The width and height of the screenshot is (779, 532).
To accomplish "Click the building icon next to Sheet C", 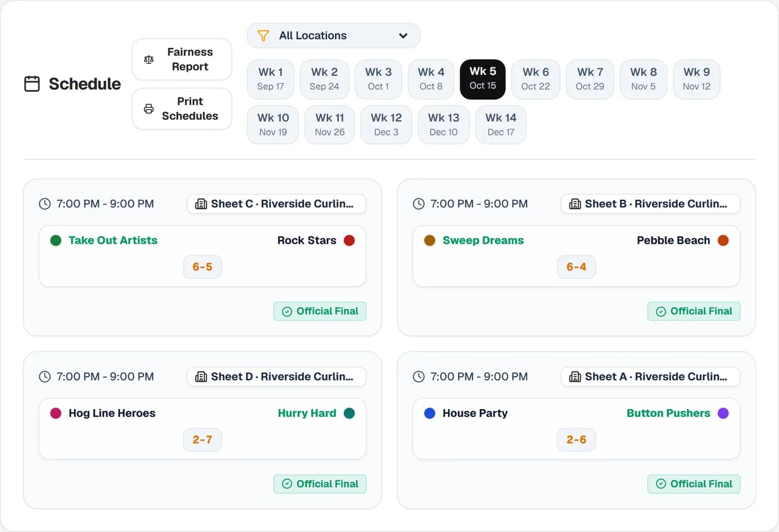I will click(201, 204).
